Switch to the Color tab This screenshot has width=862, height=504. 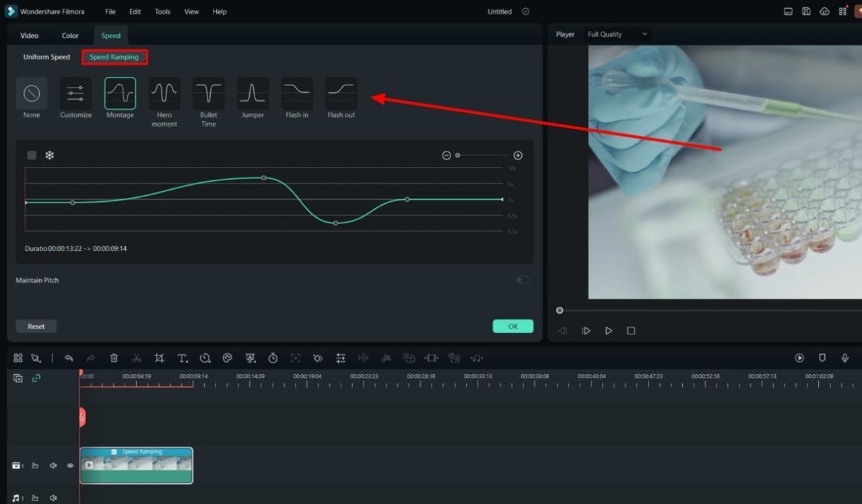click(x=69, y=35)
